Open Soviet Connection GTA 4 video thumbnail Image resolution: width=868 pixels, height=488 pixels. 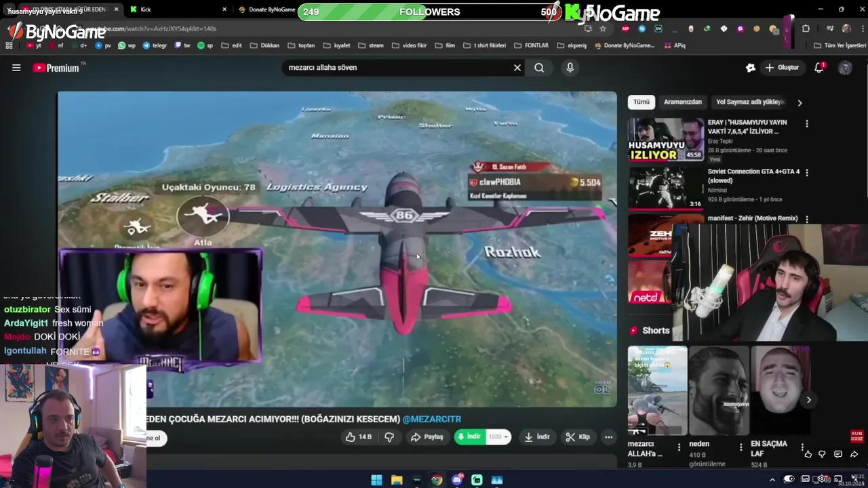pyautogui.click(x=666, y=188)
